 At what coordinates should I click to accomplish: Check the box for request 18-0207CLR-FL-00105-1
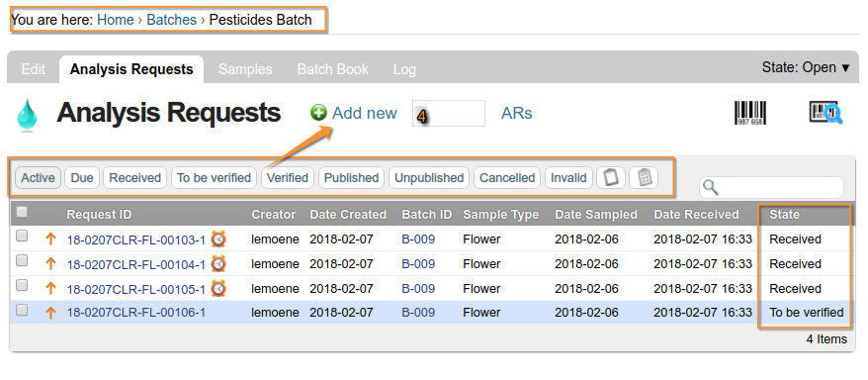coord(22,285)
